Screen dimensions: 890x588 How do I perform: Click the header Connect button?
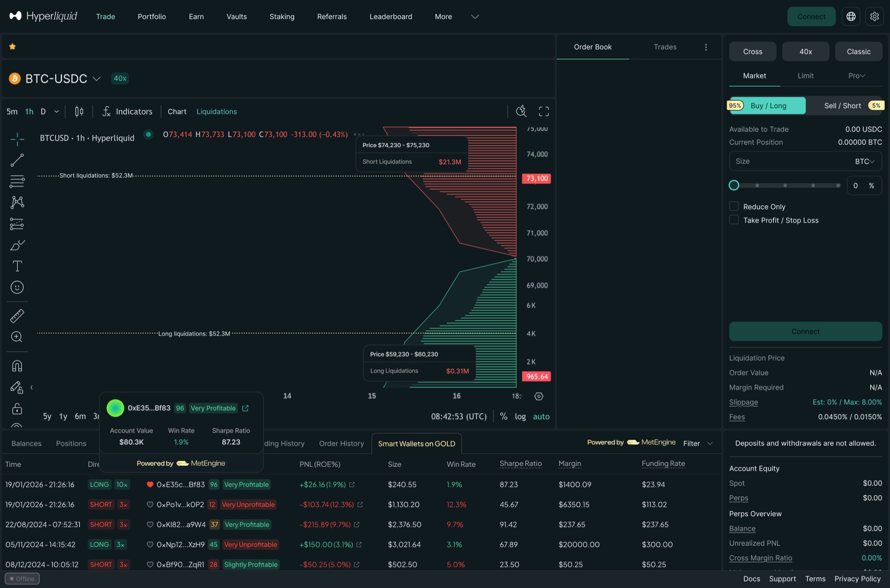point(811,16)
